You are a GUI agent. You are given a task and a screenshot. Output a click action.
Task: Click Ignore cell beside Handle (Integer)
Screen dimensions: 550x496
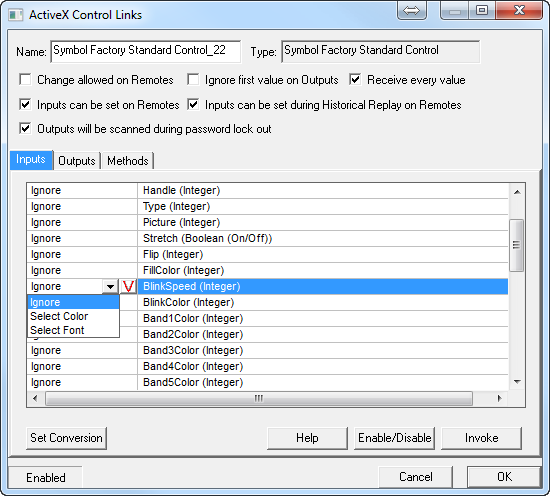point(82,190)
